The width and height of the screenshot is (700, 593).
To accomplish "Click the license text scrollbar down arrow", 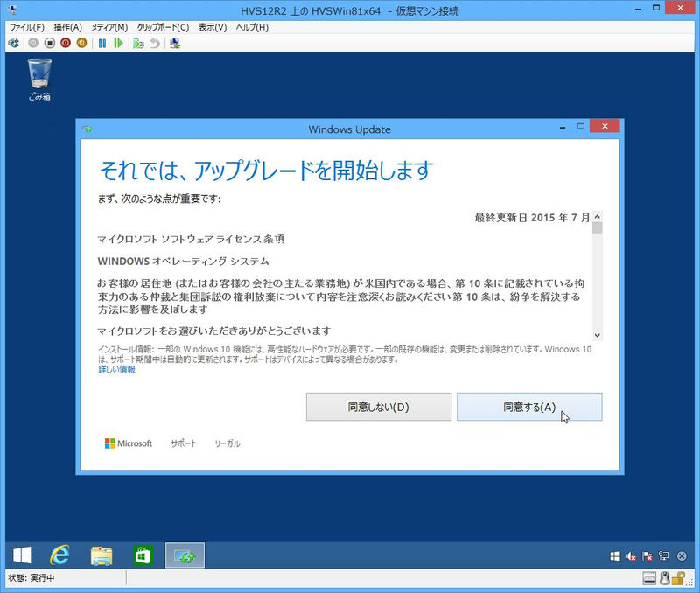I will click(598, 335).
